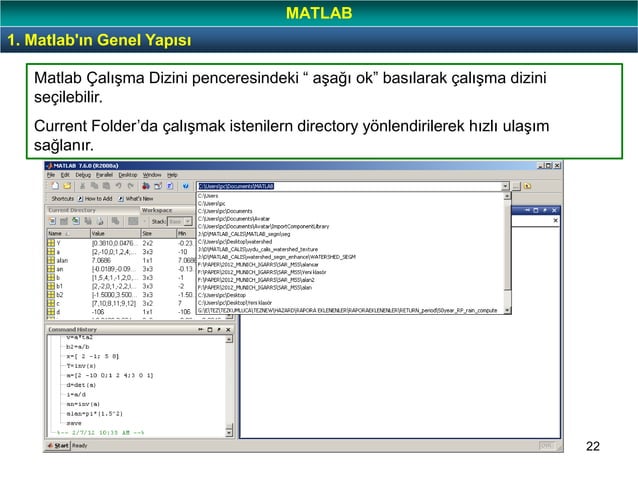Click the blue Help question-mark icon
The width and height of the screenshot is (638, 479).
click(186, 186)
